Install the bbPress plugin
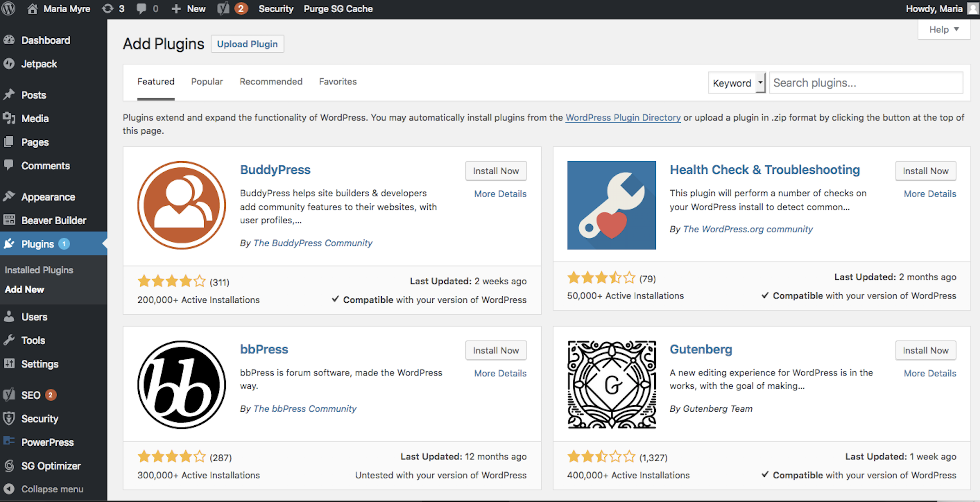 pyautogui.click(x=496, y=350)
